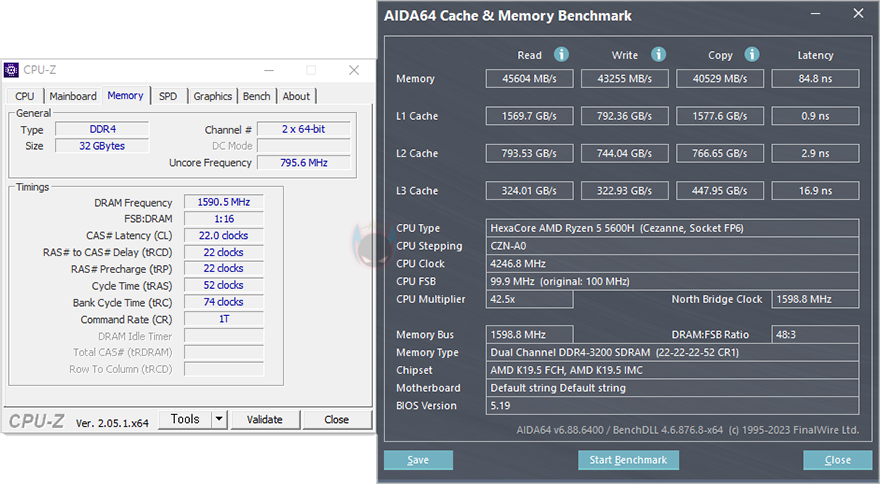The height and width of the screenshot is (484, 880).
Task: Click the Cycle Time tRAS value 52 clocks
Action: [x=224, y=285]
